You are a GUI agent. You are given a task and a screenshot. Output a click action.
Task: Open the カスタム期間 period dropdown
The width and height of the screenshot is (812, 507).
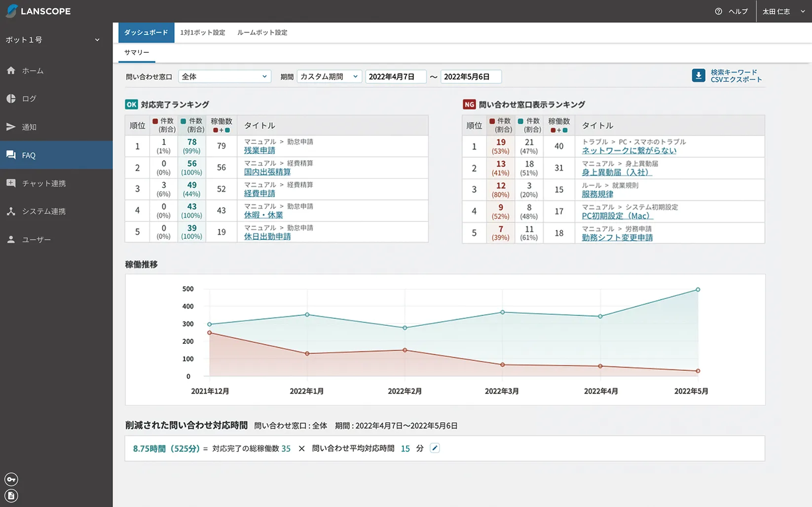coord(330,76)
